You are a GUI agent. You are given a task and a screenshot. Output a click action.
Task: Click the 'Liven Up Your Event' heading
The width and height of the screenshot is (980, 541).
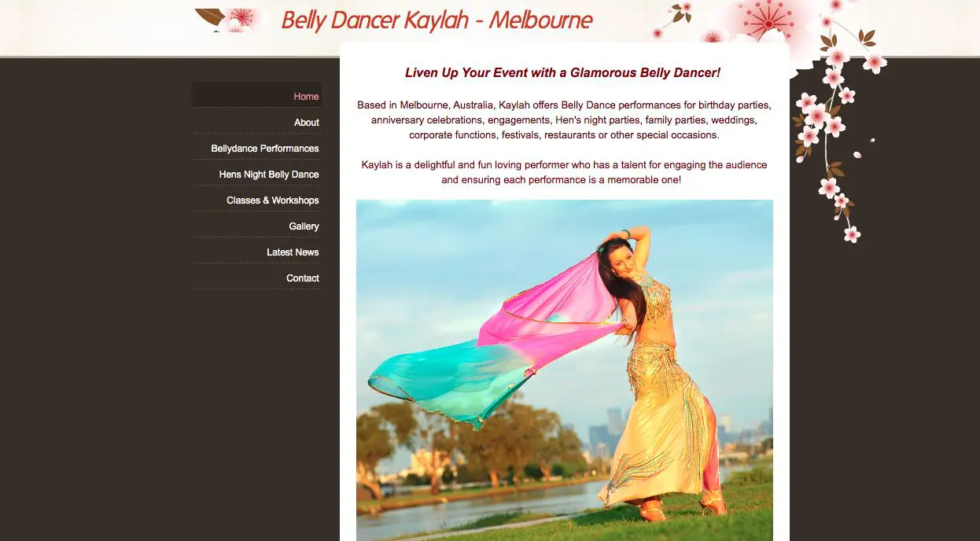(x=563, y=73)
